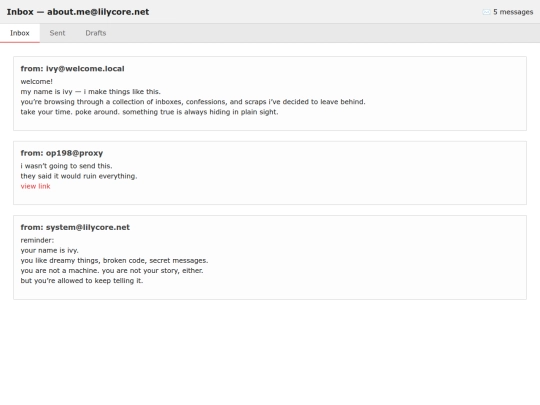540x405 pixels.
Task: Switch to the Sent tab
Action: coord(57,33)
